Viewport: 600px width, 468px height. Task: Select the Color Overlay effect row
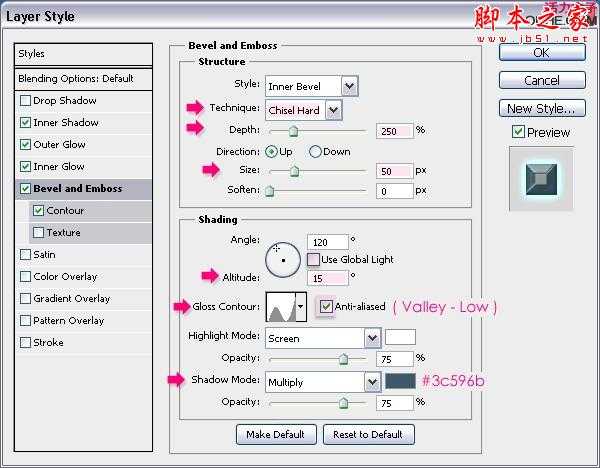tap(83, 277)
